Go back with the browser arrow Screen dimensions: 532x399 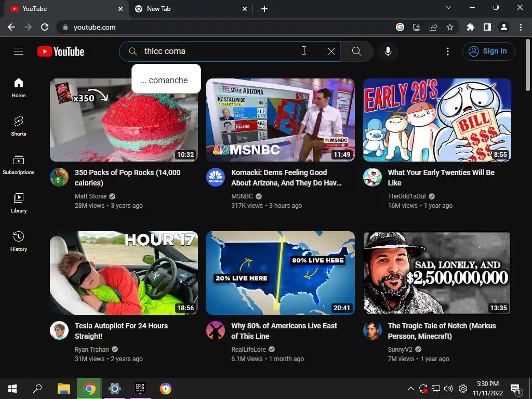(x=11, y=27)
